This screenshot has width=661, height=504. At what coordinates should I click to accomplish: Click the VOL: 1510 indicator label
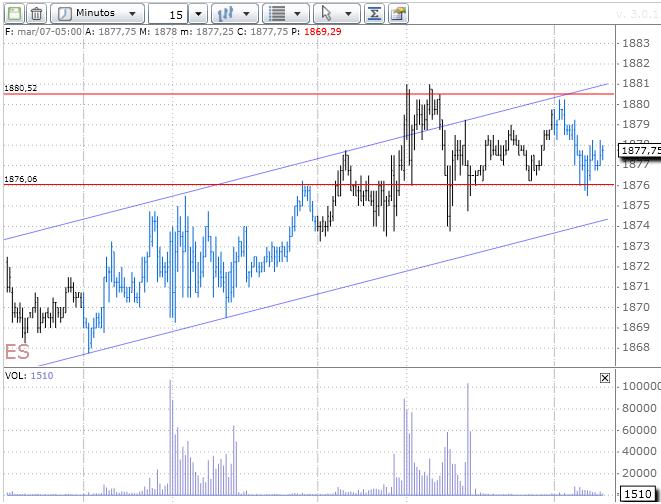coord(29,375)
